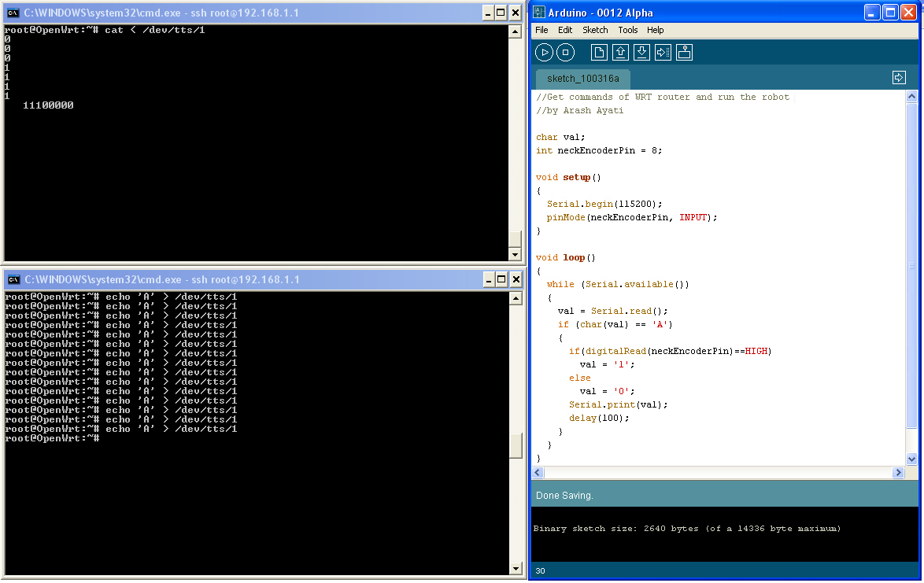Click the cmd icon of the top ssh window
Image resolution: width=924 pixels, height=583 pixels.
pos(13,13)
